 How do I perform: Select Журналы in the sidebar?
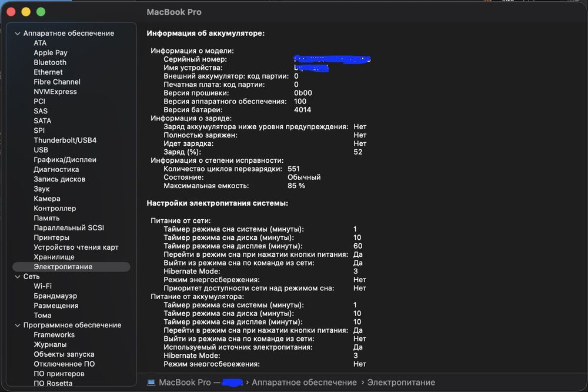(50, 345)
